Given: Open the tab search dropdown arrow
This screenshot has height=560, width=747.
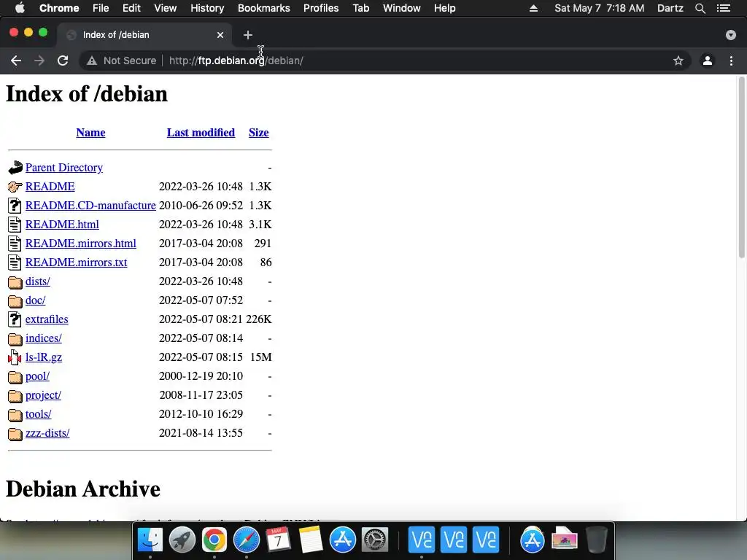Looking at the screenshot, I should [731, 35].
